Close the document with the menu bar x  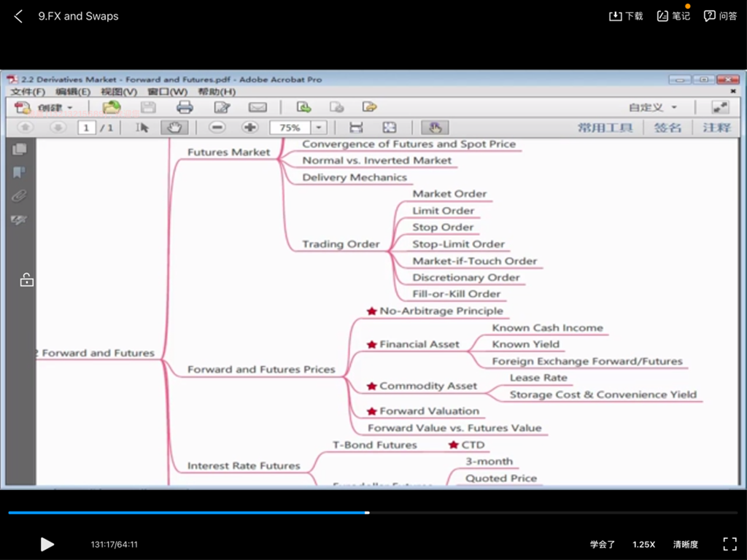732,91
